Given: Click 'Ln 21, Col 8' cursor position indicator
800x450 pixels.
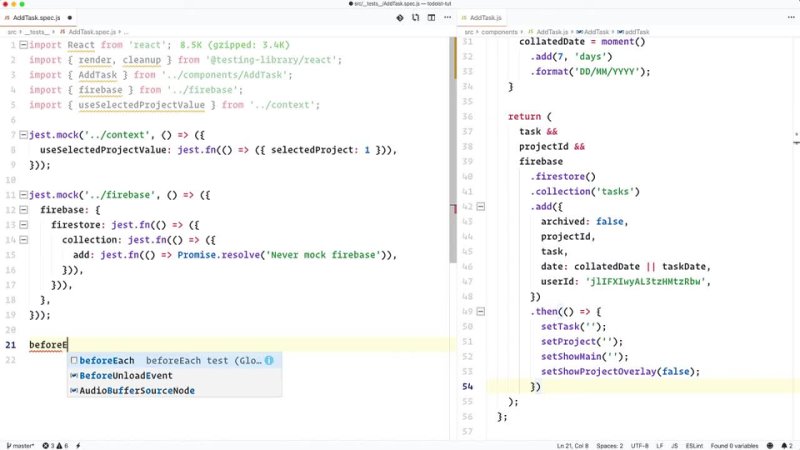Looking at the screenshot, I should (x=572, y=446).
